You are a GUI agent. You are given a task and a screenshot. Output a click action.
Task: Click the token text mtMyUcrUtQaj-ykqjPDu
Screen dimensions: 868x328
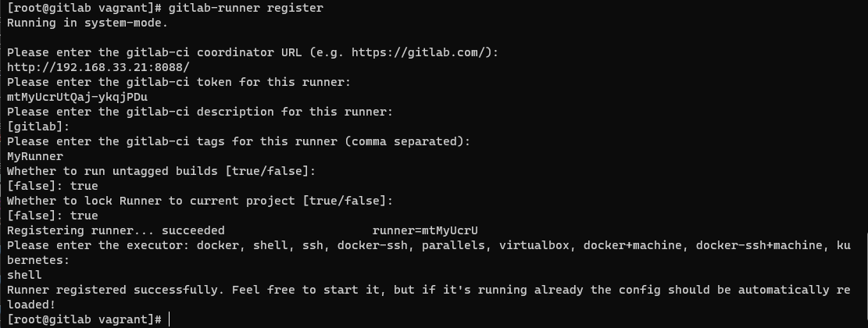click(x=77, y=97)
